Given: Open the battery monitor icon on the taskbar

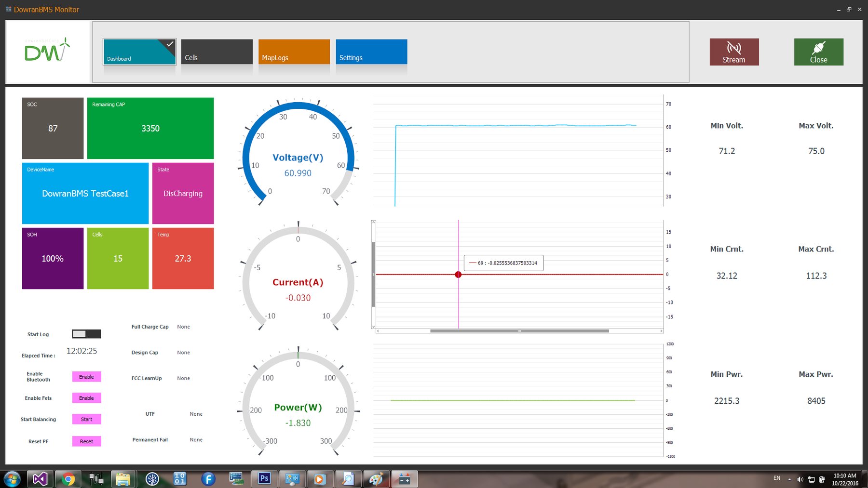Looking at the screenshot, I should click(404, 479).
